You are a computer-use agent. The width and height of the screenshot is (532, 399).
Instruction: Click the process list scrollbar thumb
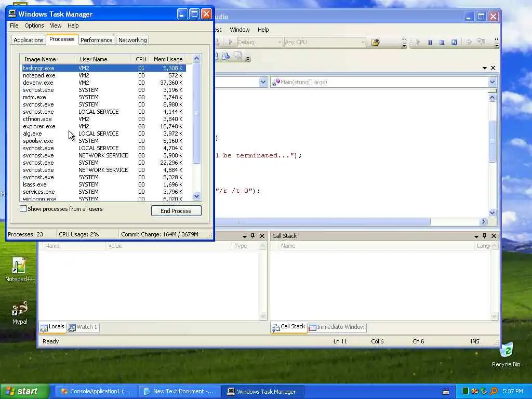tap(197, 113)
